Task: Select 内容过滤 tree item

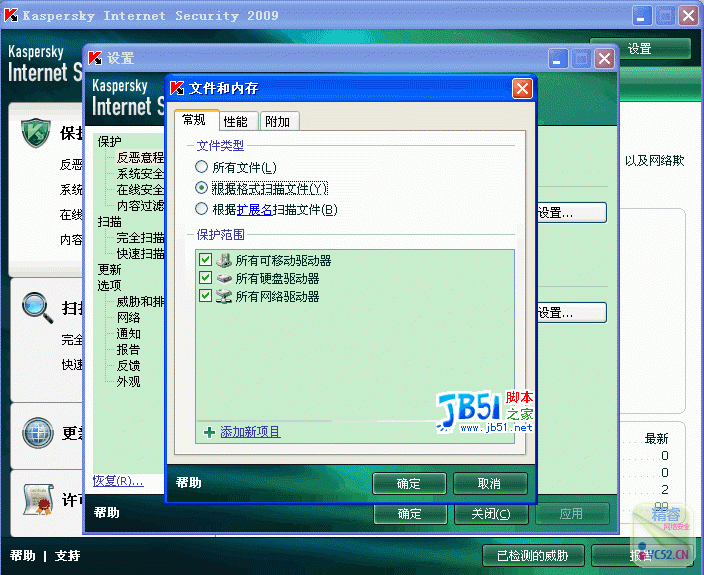Action: click(140, 206)
